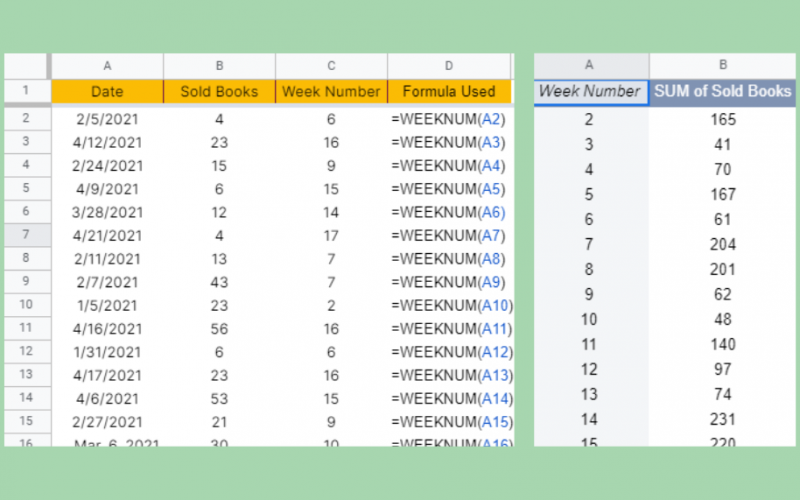Select the pivot cell showing 165

tap(722, 120)
